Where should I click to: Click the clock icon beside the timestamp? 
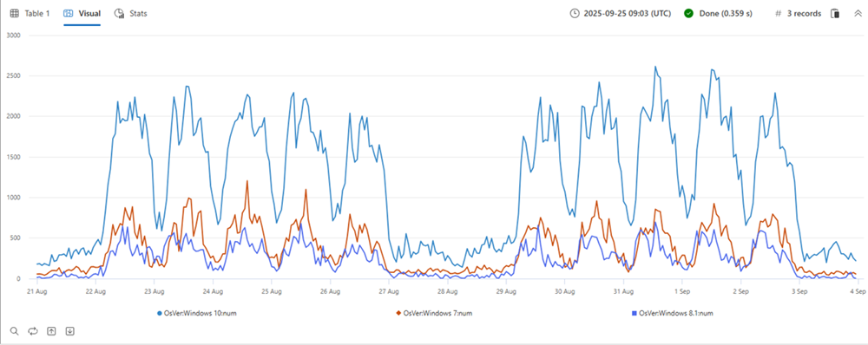pyautogui.click(x=575, y=13)
